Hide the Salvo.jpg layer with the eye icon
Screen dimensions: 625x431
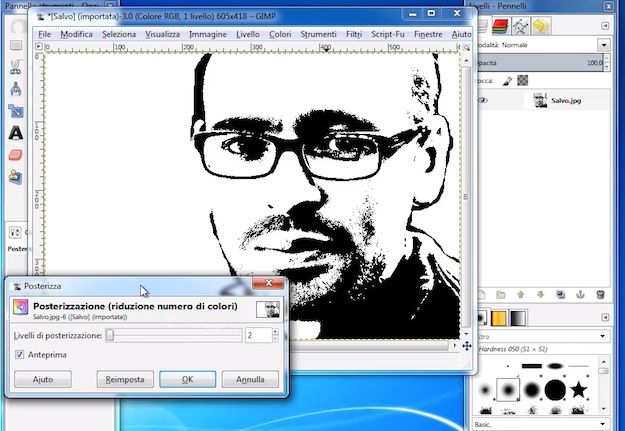pos(483,100)
